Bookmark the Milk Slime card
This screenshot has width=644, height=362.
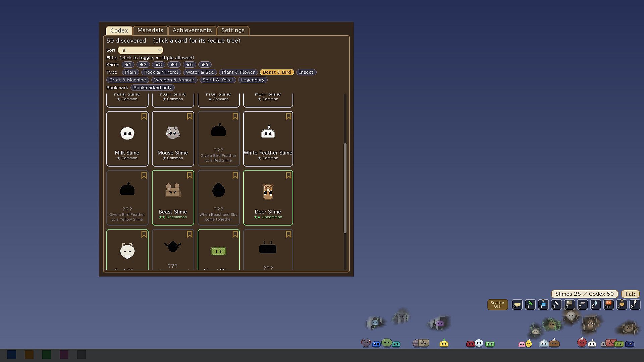[144, 116]
